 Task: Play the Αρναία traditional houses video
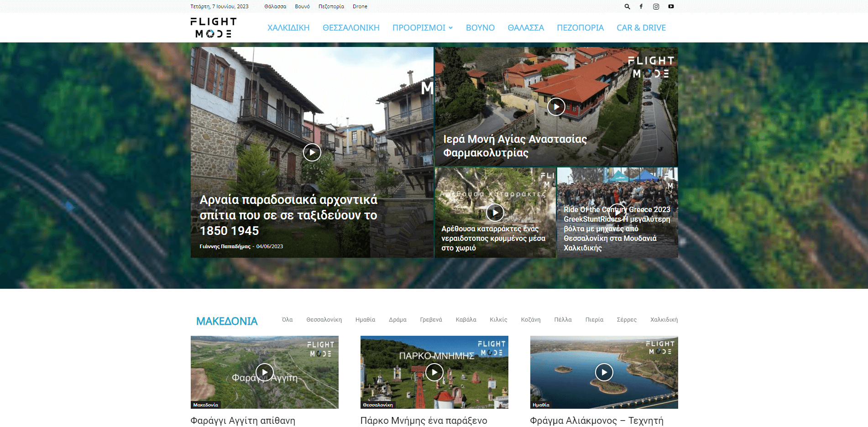coord(312,152)
